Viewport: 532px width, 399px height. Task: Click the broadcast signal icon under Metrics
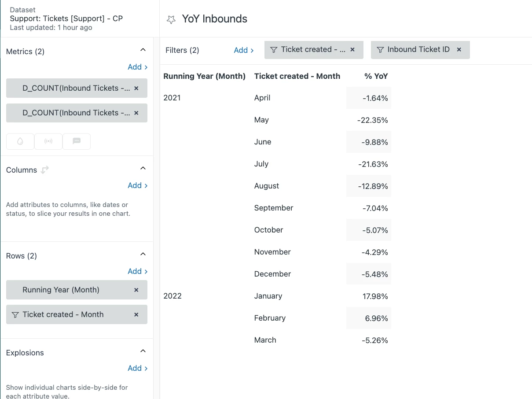pos(48,141)
